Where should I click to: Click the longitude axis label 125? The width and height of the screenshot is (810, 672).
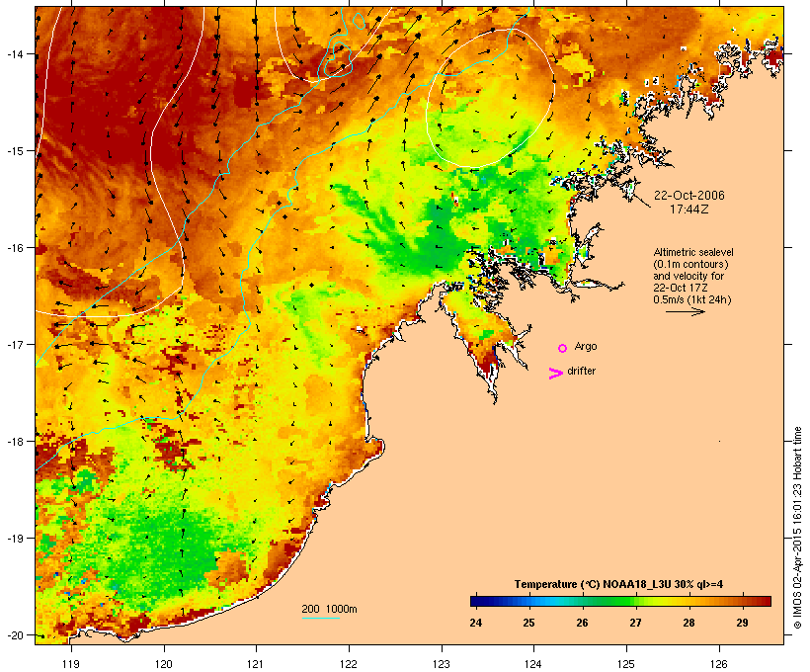tap(626, 664)
